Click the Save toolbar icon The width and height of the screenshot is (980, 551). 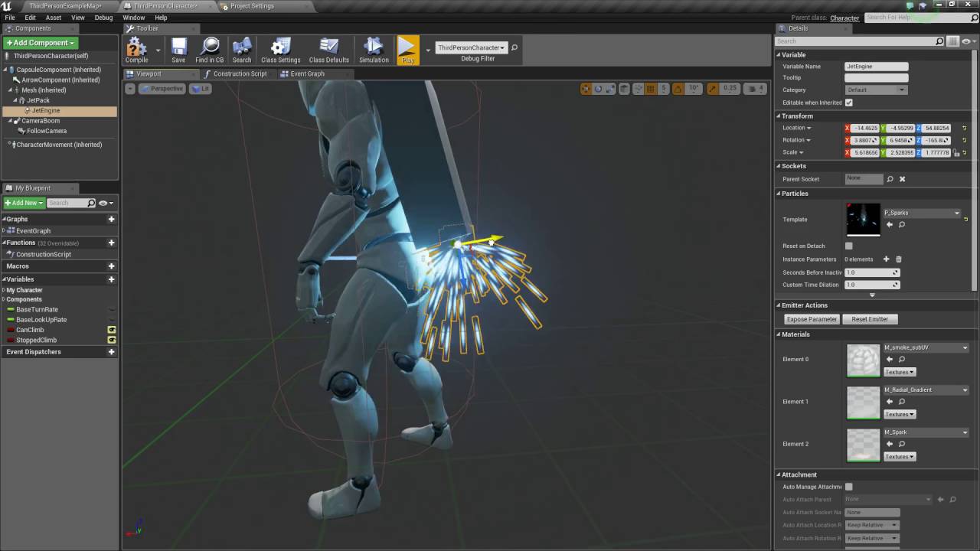click(178, 51)
